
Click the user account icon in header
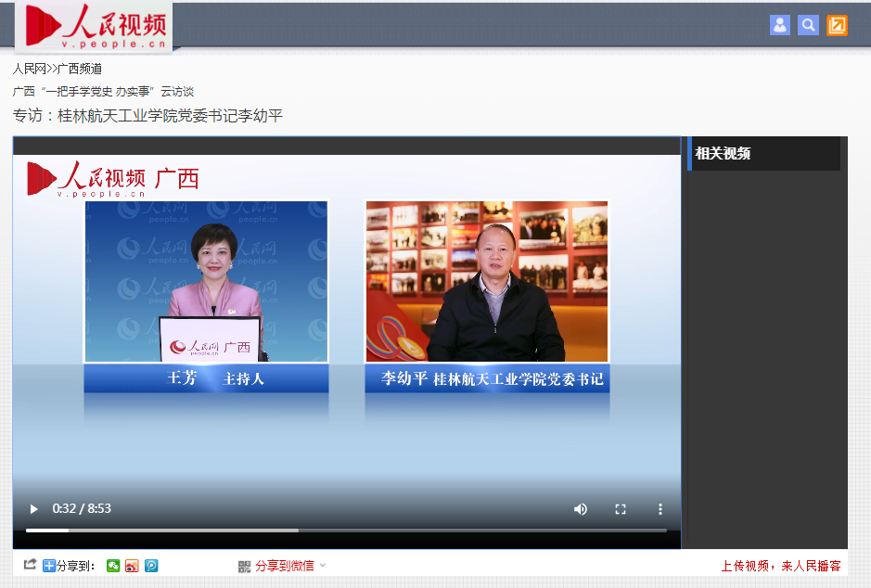[x=779, y=25]
